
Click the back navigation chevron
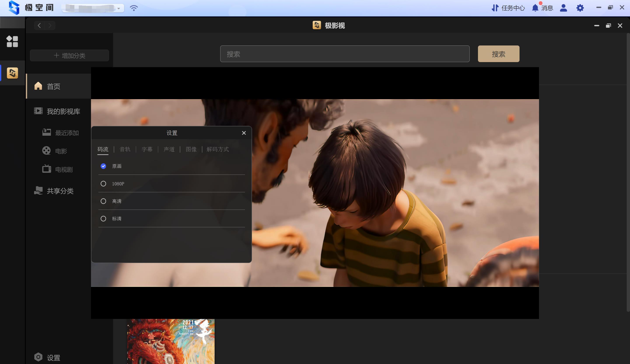click(39, 26)
